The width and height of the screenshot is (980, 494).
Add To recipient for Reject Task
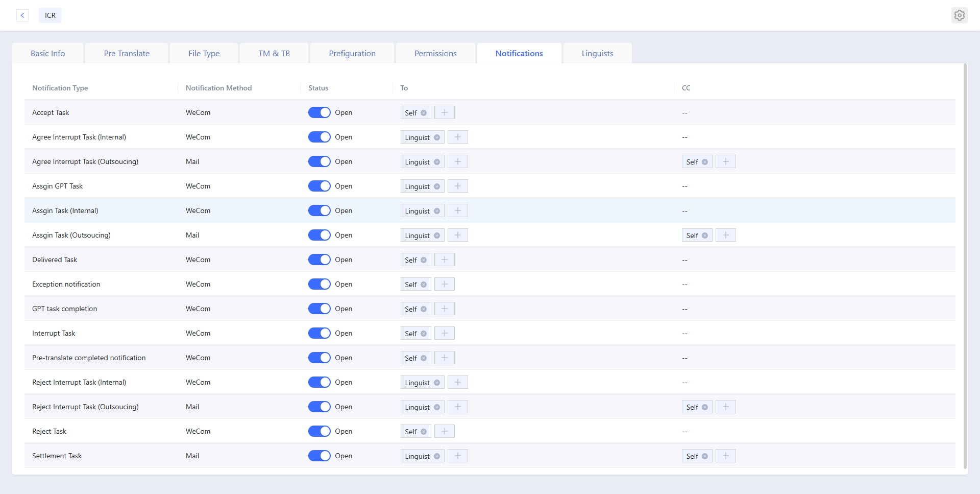coord(445,431)
